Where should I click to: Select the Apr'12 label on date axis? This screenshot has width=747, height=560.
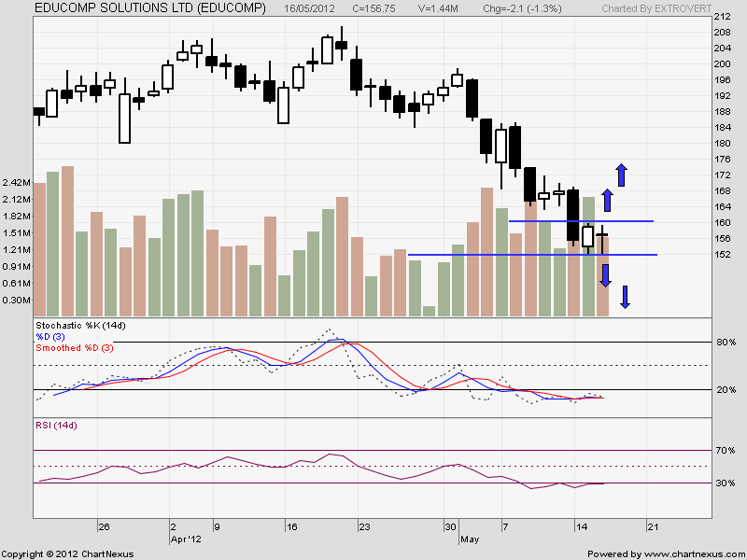pyautogui.click(x=185, y=539)
